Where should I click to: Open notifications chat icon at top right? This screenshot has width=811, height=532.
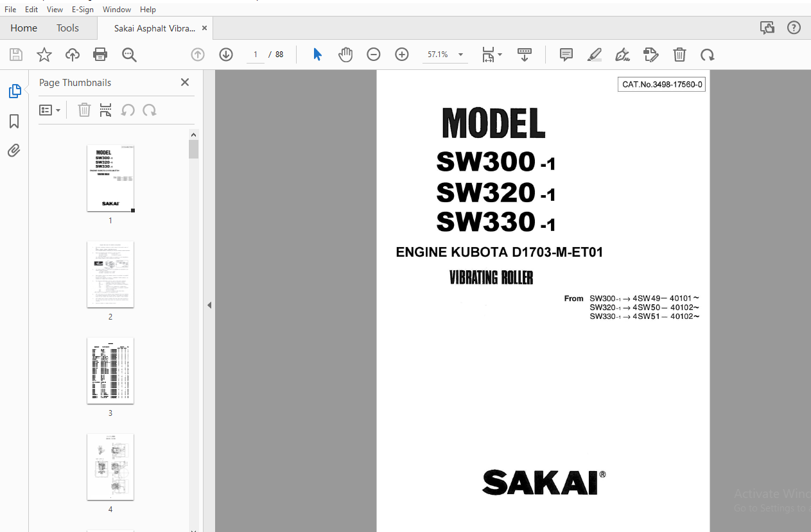tap(767, 28)
